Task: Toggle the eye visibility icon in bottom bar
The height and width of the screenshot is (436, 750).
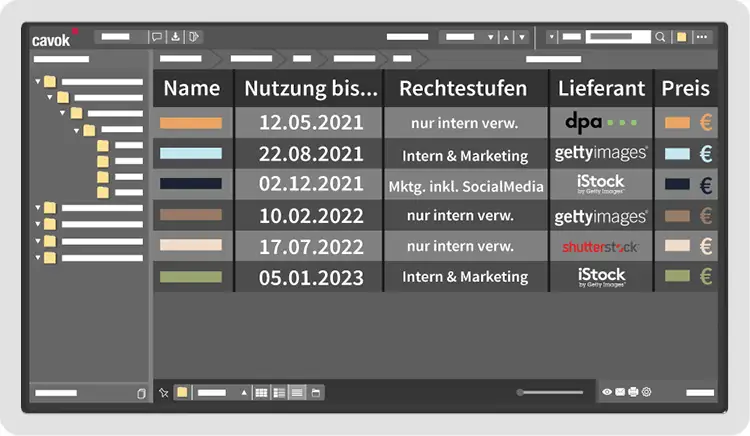Action: pyautogui.click(x=607, y=392)
